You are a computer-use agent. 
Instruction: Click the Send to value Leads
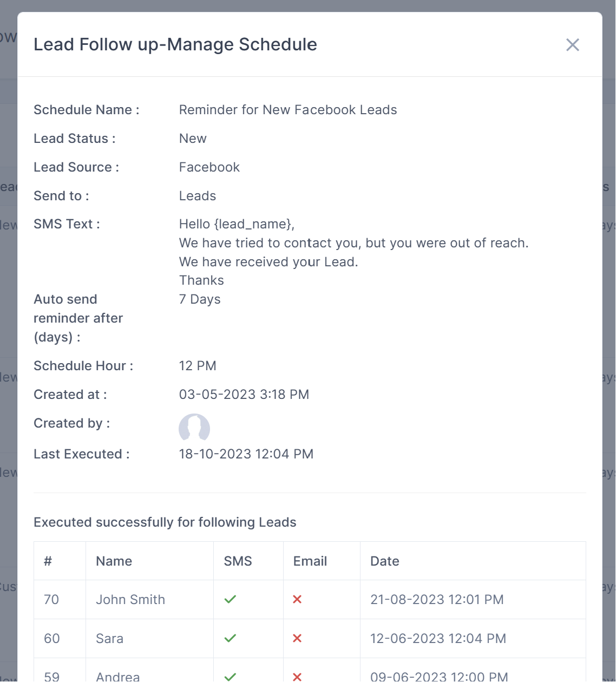coord(197,195)
